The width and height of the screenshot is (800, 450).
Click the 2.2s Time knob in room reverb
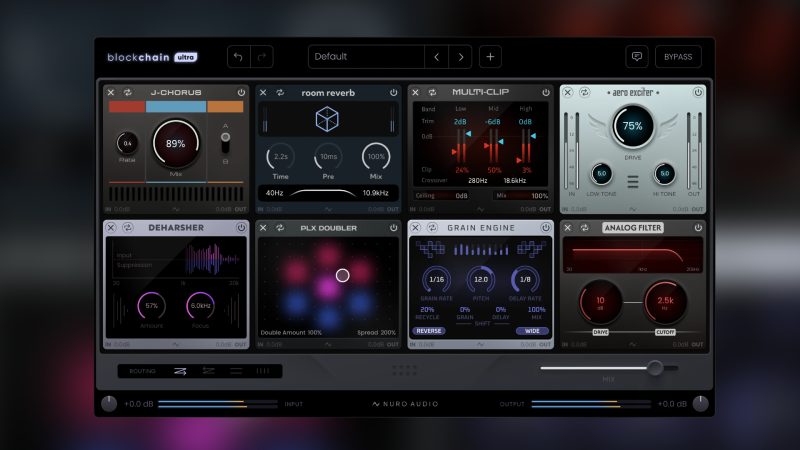tap(281, 157)
